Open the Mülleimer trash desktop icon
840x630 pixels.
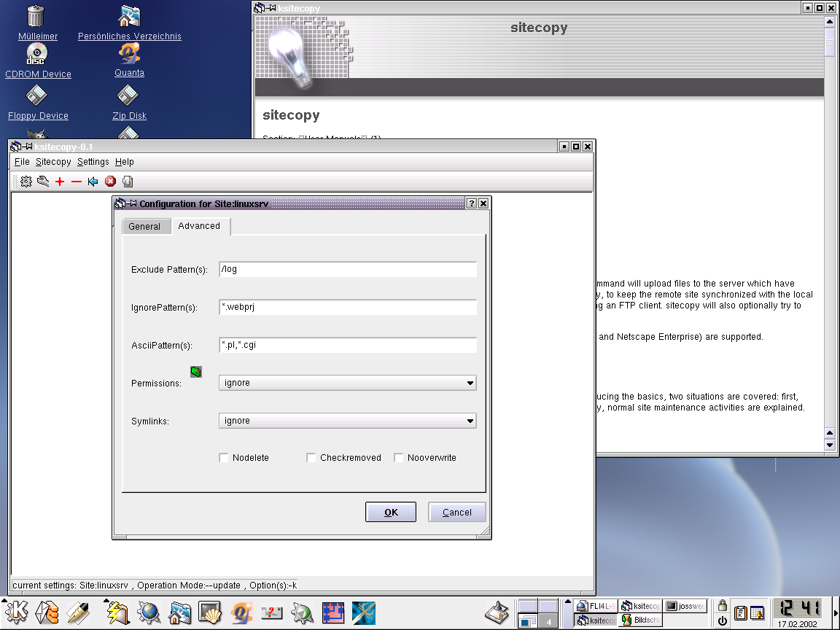(x=37, y=23)
